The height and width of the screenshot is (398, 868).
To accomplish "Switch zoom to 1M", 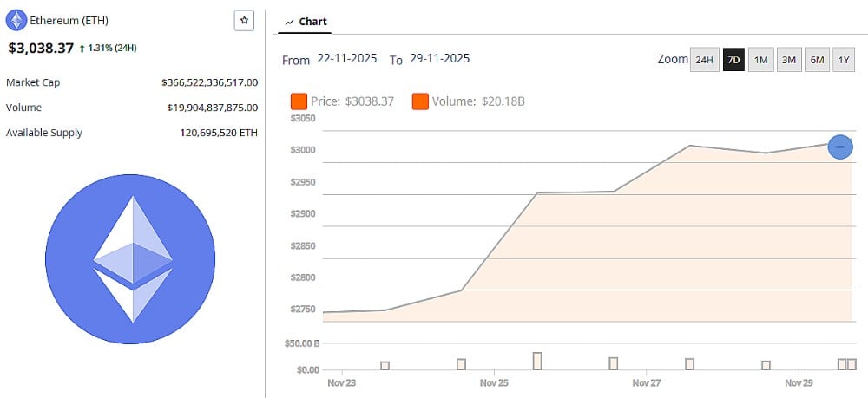I will [x=760, y=60].
